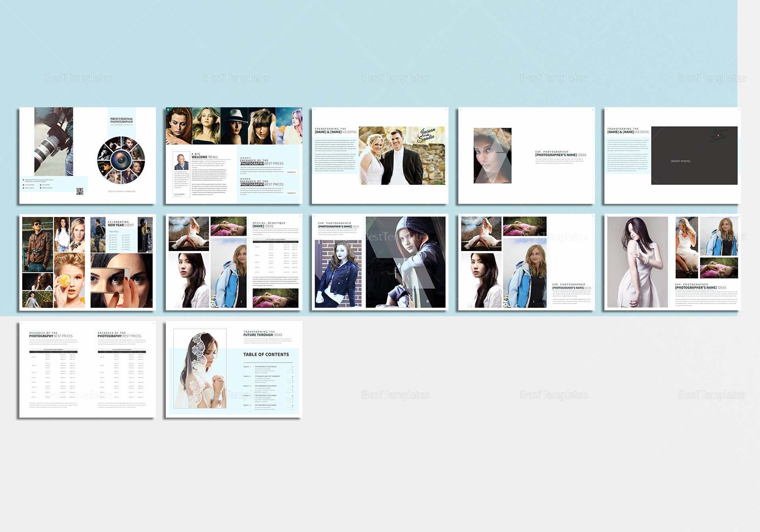760x532 pixels.
Task: Select the woman holding orange slice photo
Action: (69, 281)
